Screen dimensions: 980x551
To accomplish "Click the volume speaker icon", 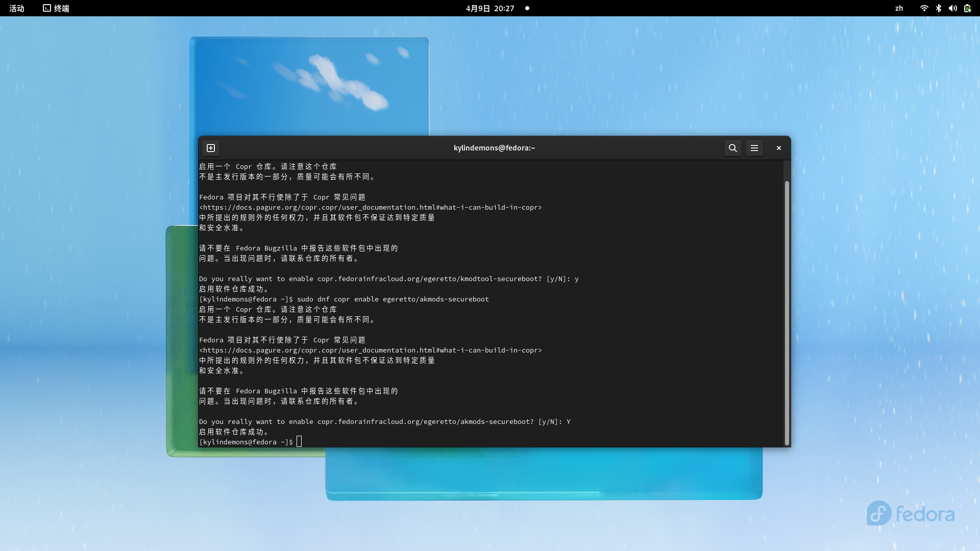I will (x=952, y=8).
